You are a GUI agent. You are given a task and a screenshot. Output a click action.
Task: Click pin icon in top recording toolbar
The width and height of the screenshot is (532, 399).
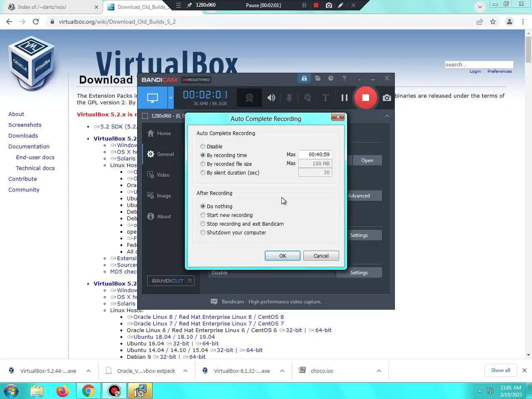[190, 5]
